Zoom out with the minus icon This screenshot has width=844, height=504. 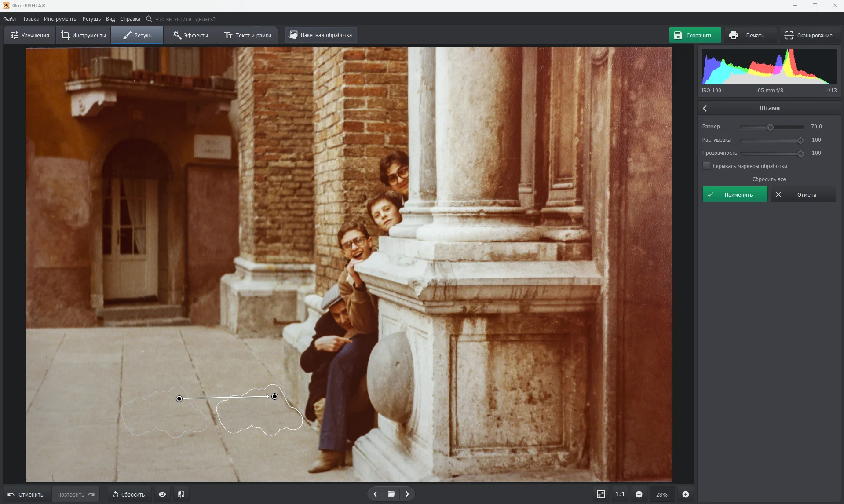point(639,494)
